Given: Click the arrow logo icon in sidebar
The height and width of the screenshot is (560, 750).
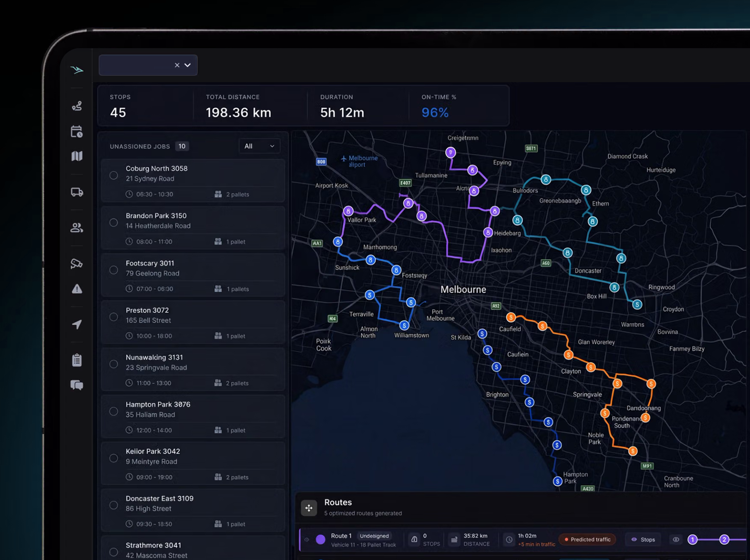Looking at the screenshot, I should [x=77, y=70].
